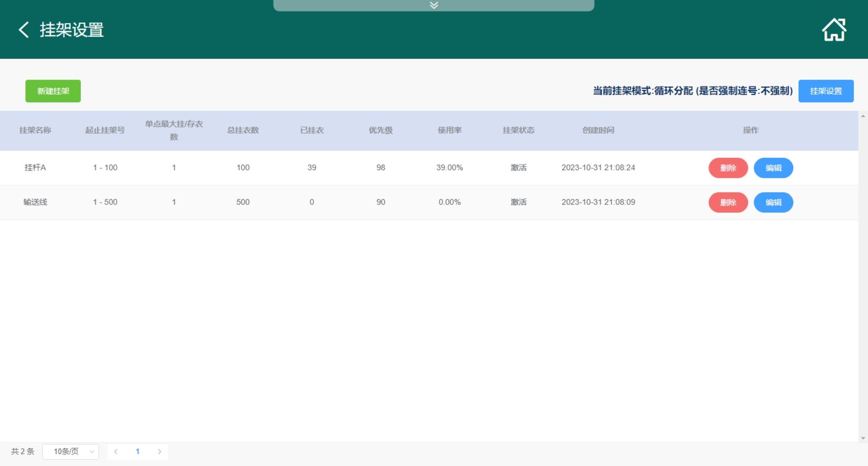Viewport: 868px width, 466px height.
Task: Select page number 1
Action: click(x=137, y=452)
